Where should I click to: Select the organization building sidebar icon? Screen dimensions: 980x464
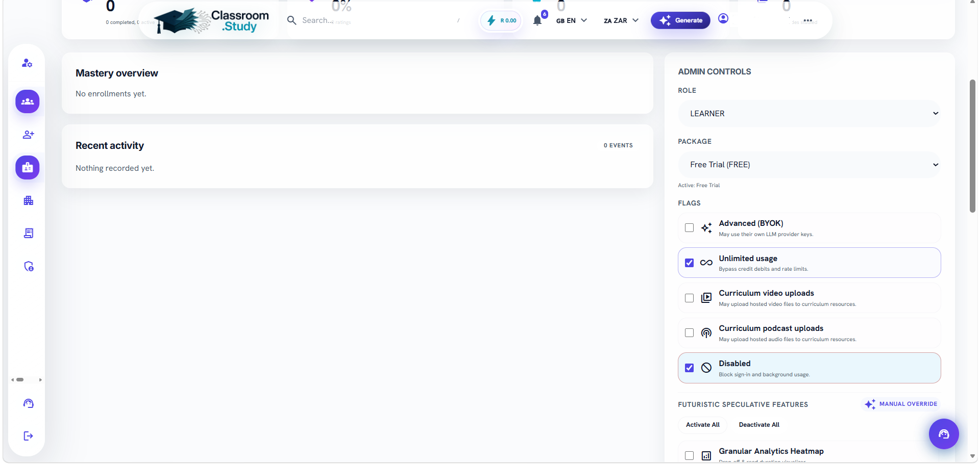[x=28, y=200]
